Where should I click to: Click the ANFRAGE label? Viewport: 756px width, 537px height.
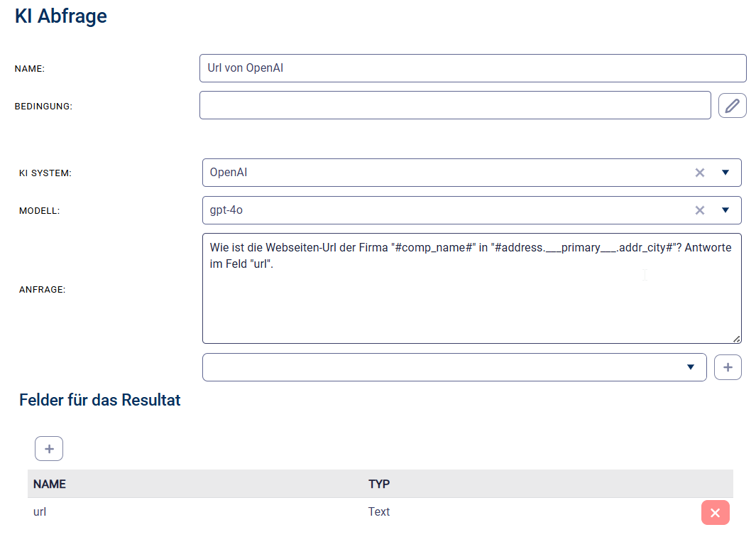point(42,289)
